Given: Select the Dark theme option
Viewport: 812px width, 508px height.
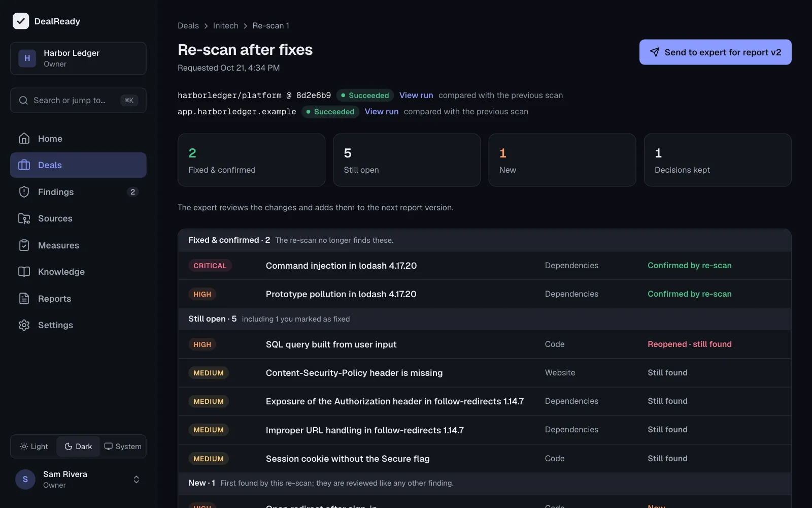Looking at the screenshot, I should tap(78, 447).
